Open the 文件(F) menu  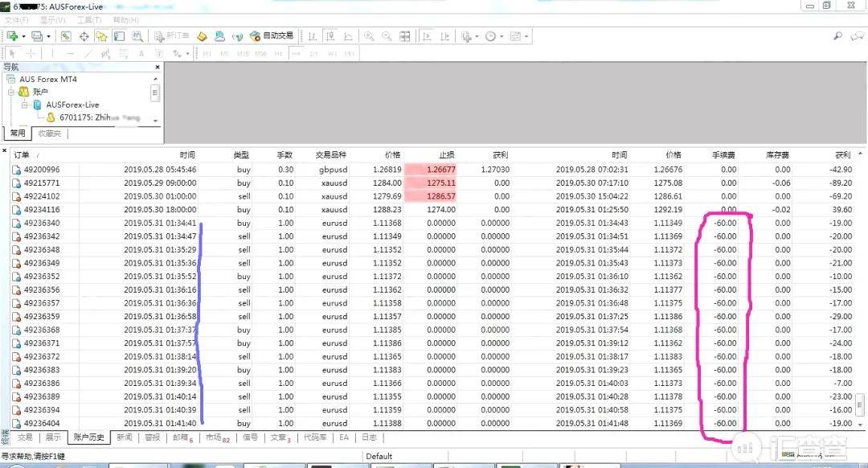coord(16,19)
